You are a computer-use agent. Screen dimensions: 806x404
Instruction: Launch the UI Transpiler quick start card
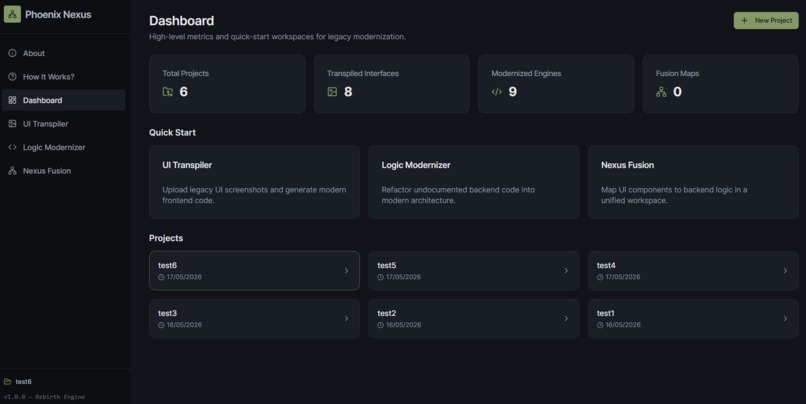pos(254,182)
